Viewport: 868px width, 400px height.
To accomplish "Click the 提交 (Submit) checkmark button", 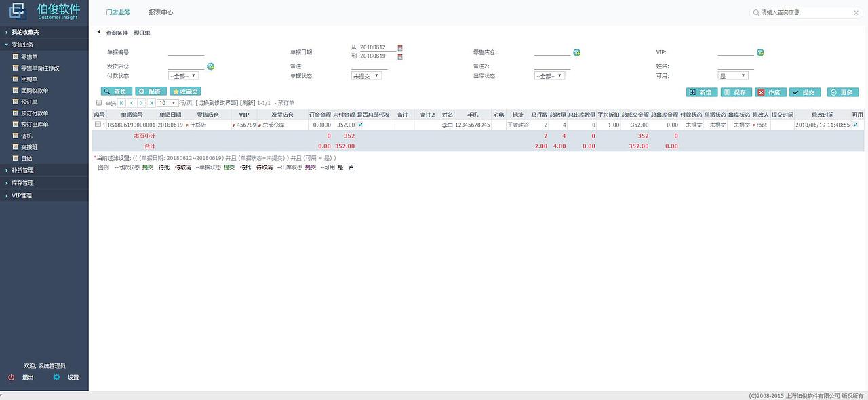I will 807,92.
